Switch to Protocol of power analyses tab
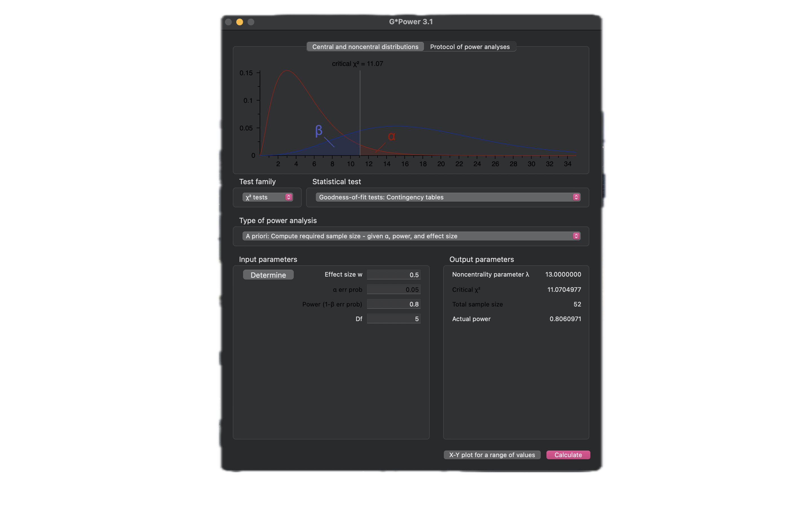 (469, 47)
